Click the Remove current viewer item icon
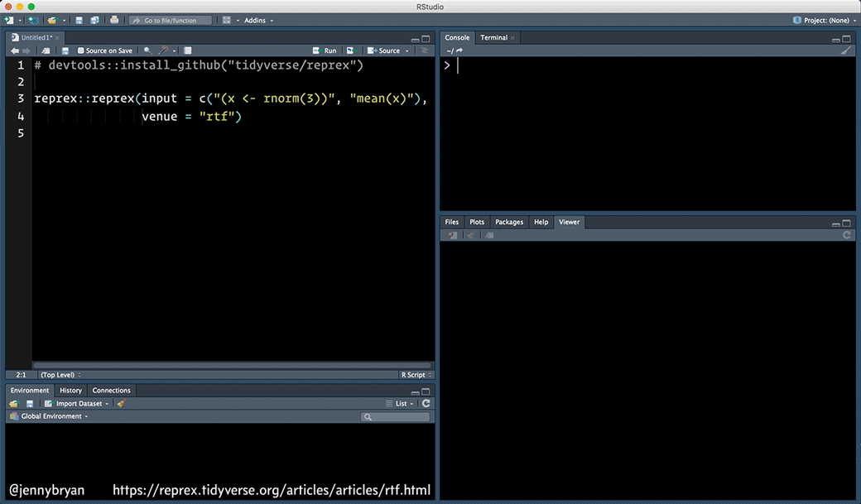Screen dimensions: 861x504 pos(453,235)
